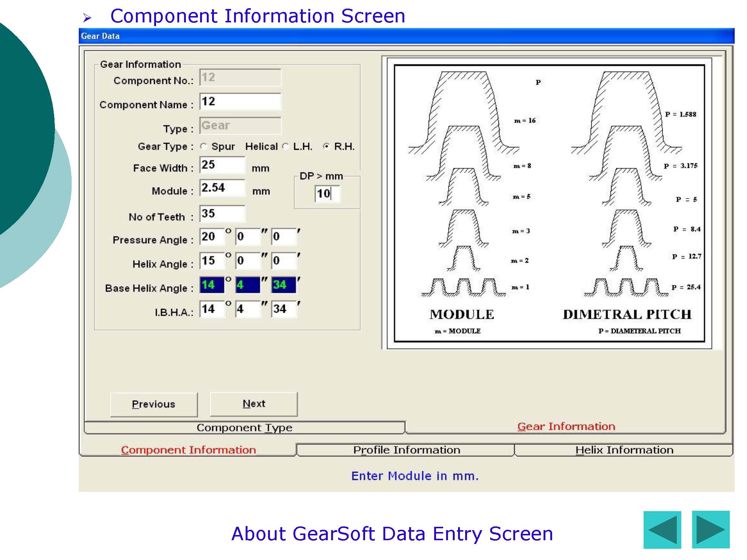Click the Pressure Angle seconds field

click(x=284, y=237)
